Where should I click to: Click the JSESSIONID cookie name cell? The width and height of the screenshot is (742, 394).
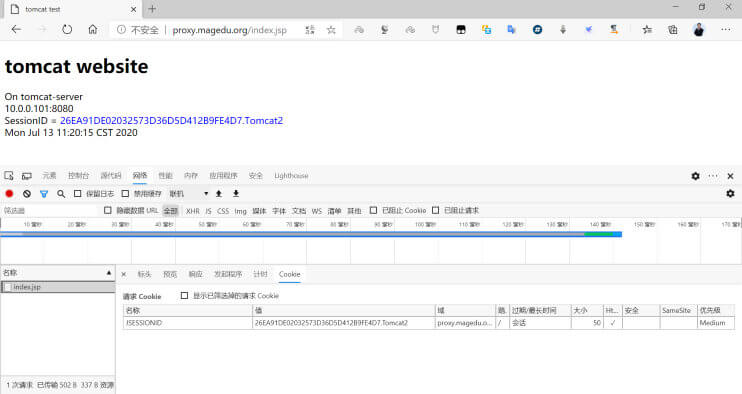point(187,323)
